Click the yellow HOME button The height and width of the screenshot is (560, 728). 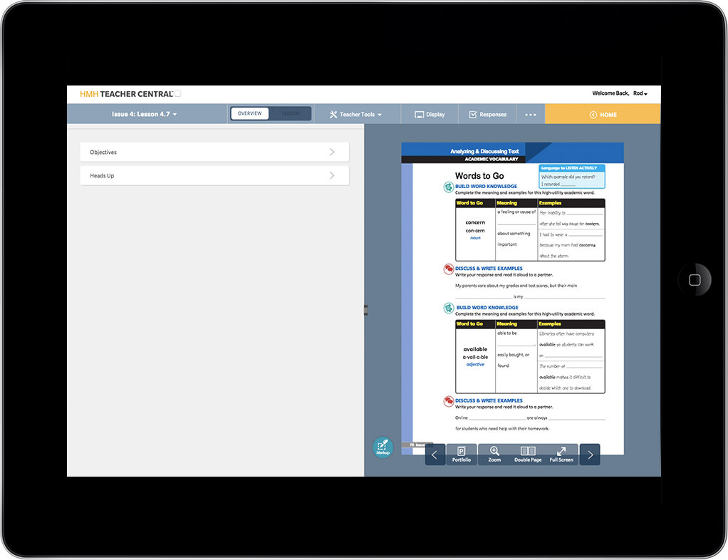[603, 114]
